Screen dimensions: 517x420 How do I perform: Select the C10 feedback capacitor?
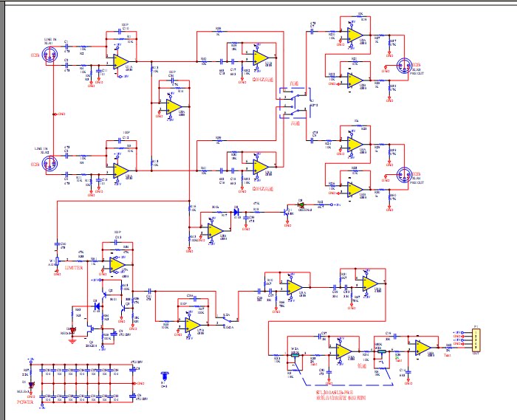pyautogui.click(x=120, y=32)
